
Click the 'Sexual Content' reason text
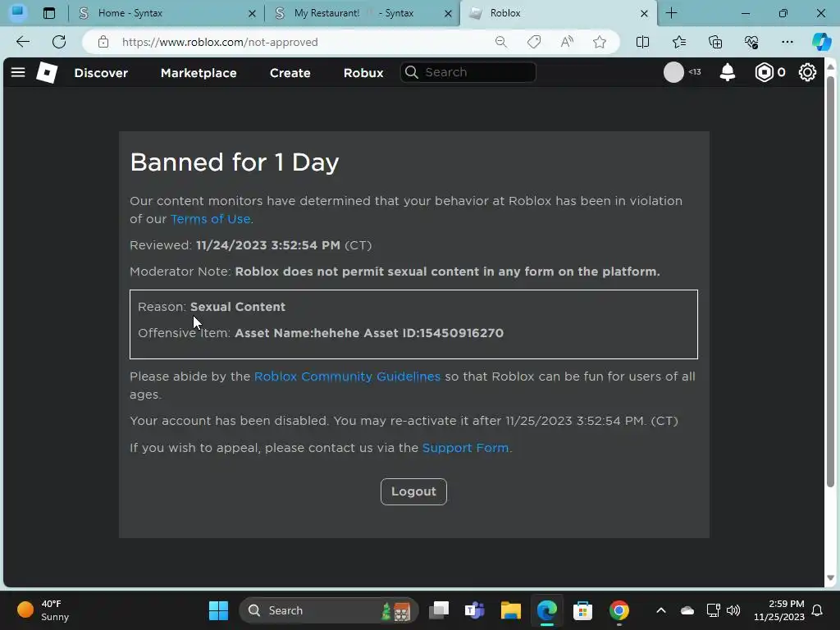[238, 307]
